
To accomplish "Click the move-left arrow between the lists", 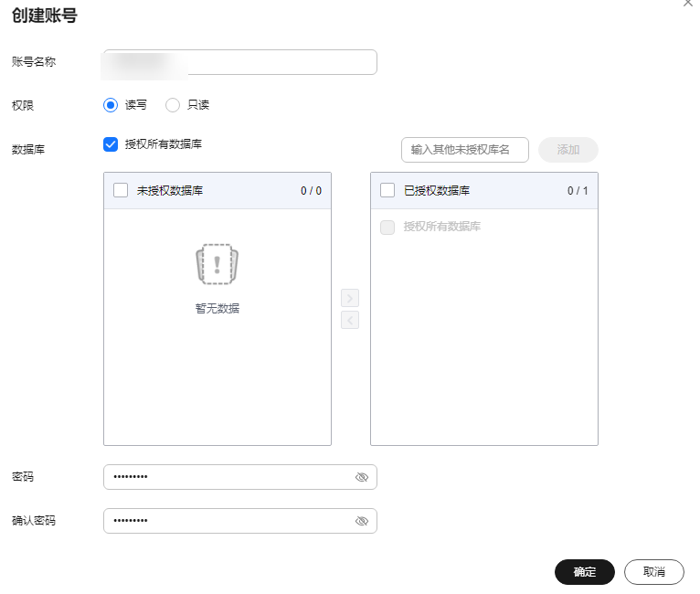I will click(x=350, y=320).
